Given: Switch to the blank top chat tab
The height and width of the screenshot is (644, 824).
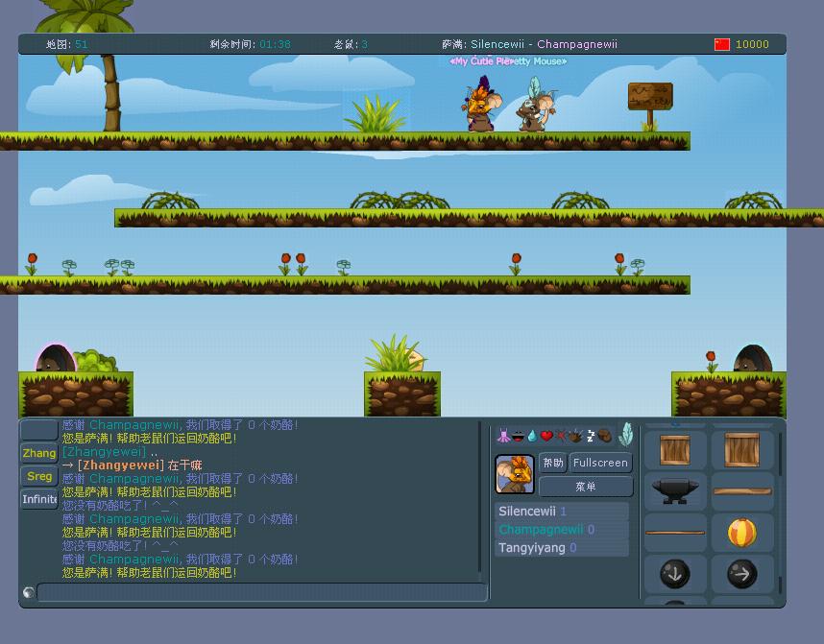Looking at the screenshot, I should point(38,430).
